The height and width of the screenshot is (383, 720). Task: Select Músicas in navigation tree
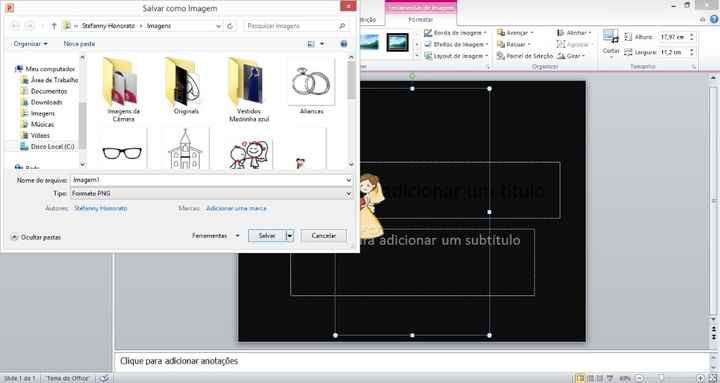tap(38, 124)
